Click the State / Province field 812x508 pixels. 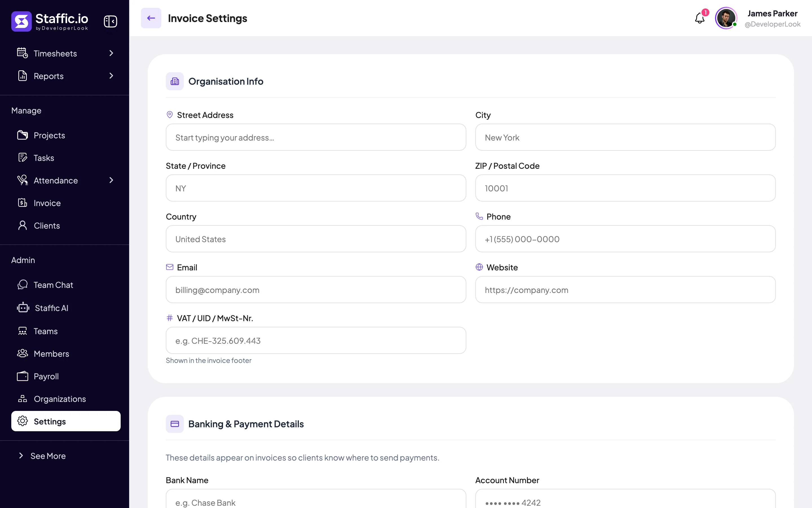(316, 188)
